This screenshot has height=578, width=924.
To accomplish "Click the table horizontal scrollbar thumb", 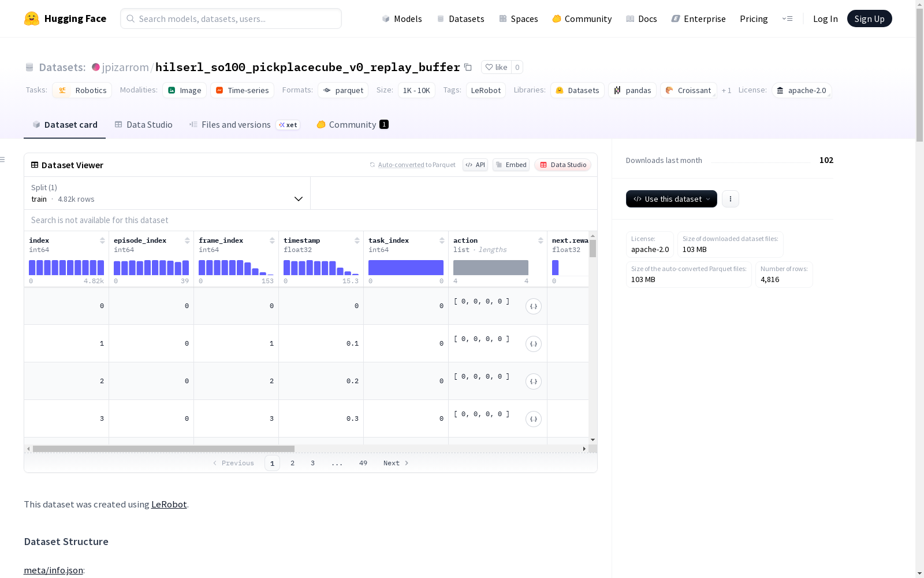I will pos(163,449).
